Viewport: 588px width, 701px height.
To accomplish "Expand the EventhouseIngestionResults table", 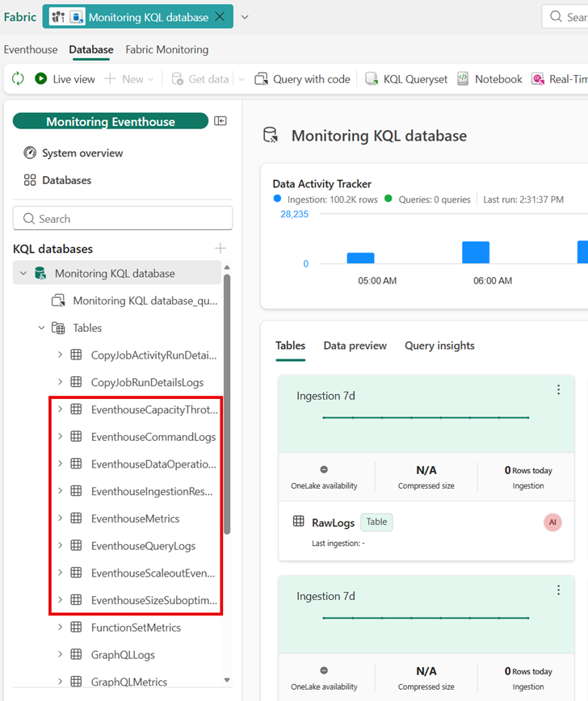I will (60, 491).
